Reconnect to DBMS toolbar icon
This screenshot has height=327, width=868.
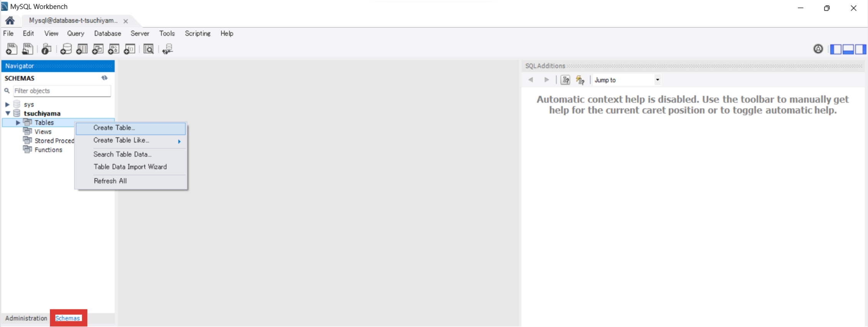tap(168, 49)
